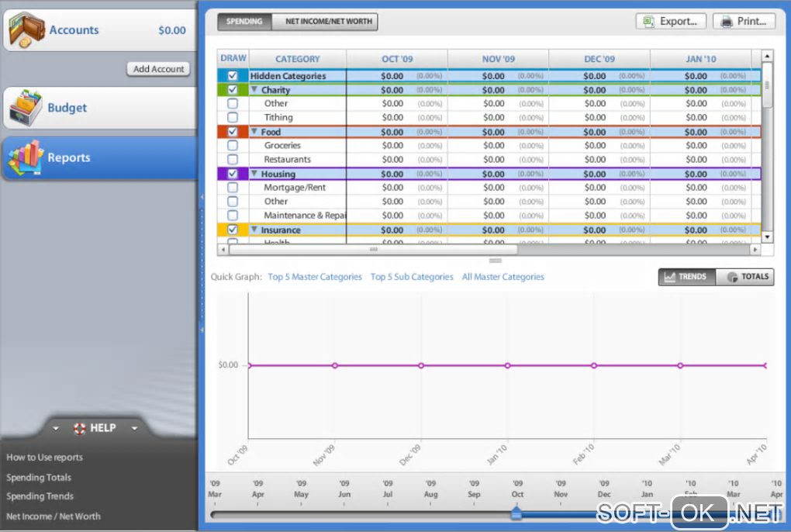
Task: Click the Print printer icon
Action: pos(726,22)
